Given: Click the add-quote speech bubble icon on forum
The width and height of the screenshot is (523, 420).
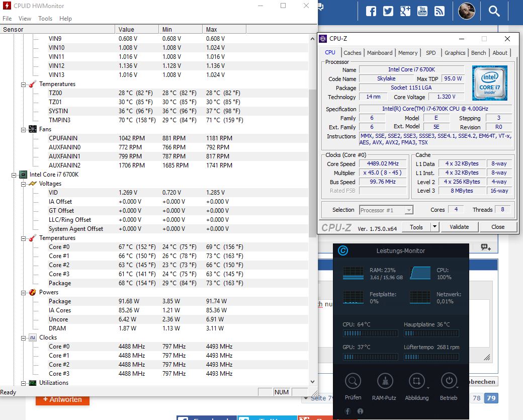Looking at the screenshot, I should (x=486, y=247).
